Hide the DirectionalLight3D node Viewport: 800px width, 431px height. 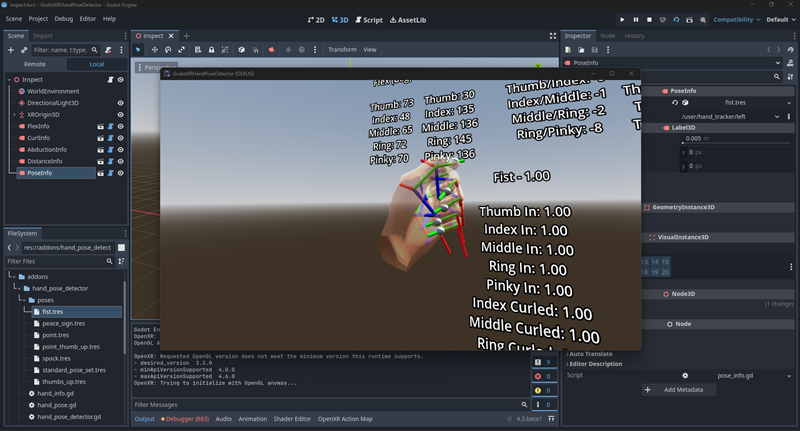[120, 103]
